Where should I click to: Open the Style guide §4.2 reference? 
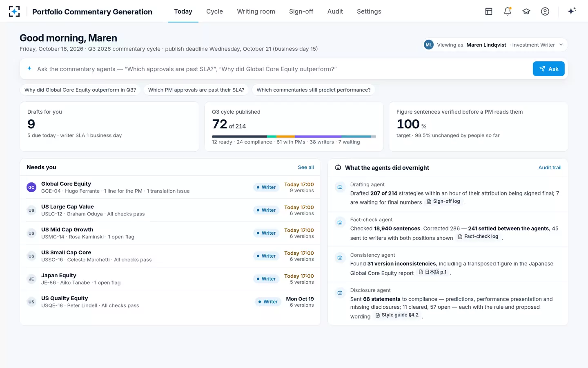tap(397, 315)
